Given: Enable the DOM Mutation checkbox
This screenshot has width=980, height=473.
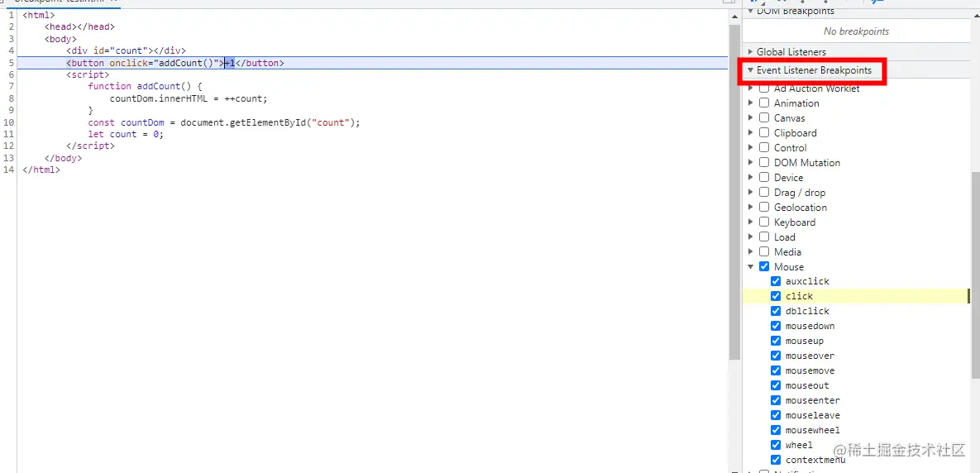Looking at the screenshot, I should [764, 162].
